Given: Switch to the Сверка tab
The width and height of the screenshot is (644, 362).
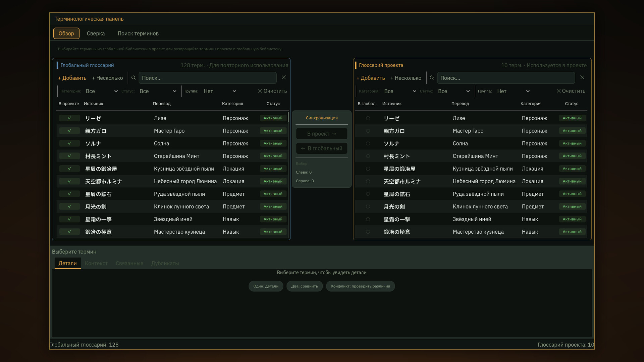Looking at the screenshot, I should 96,34.
